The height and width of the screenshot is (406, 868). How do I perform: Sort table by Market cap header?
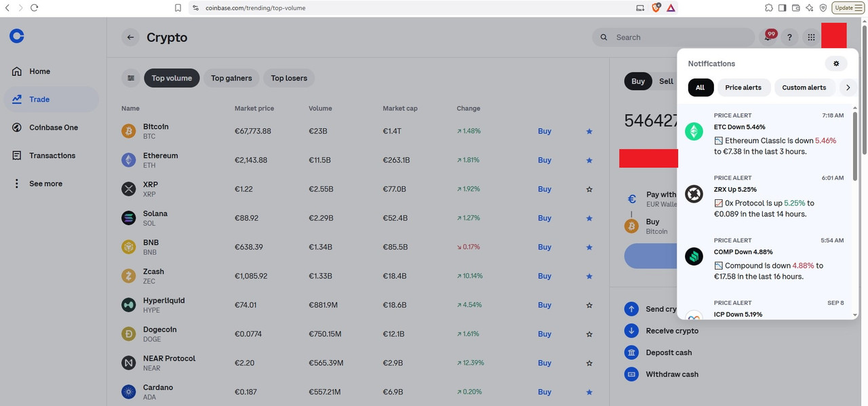[400, 108]
